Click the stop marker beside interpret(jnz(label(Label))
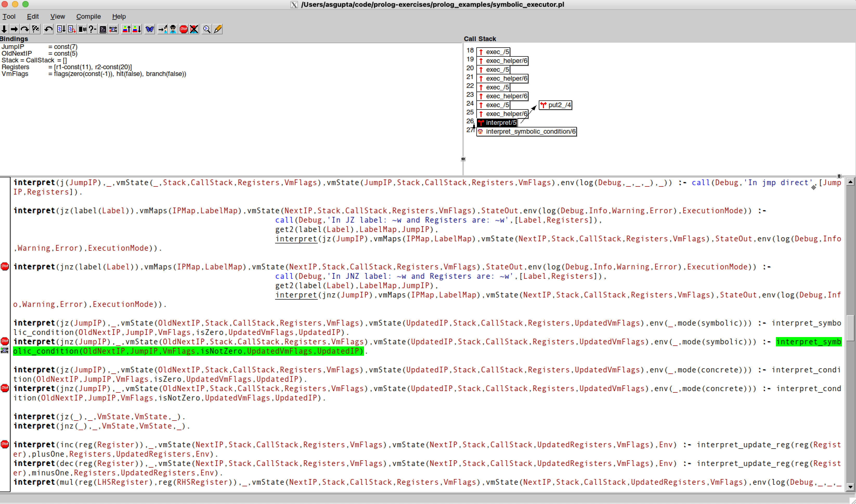 coord(5,266)
